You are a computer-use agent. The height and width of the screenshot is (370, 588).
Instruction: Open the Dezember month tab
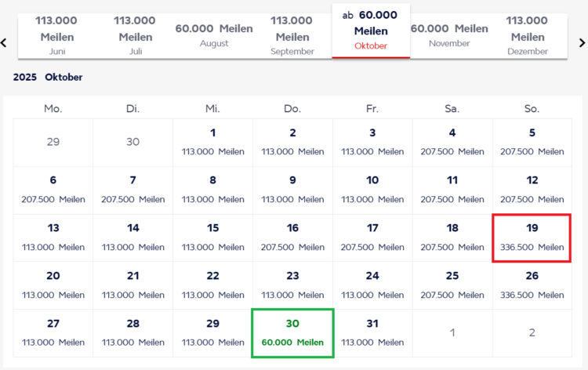click(527, 35)
